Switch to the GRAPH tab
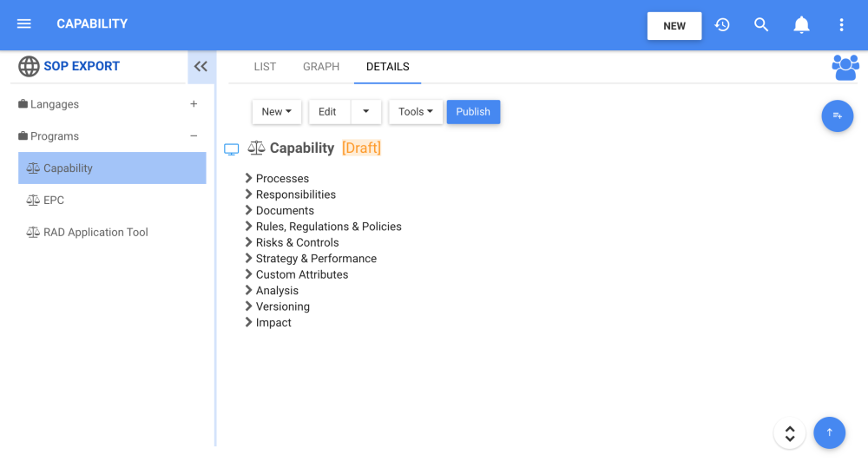The height and width of the screenshot is (468, 868). coord(321,67)
